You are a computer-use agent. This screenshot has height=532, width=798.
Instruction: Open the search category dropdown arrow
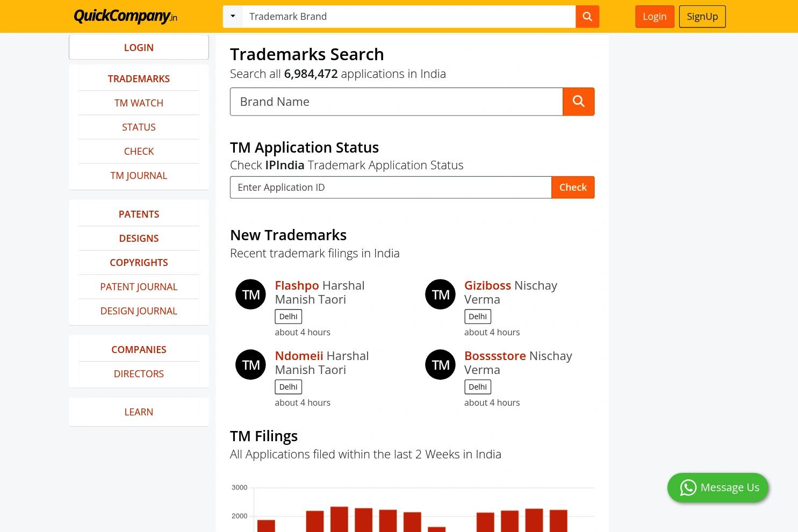click(233, 16)
